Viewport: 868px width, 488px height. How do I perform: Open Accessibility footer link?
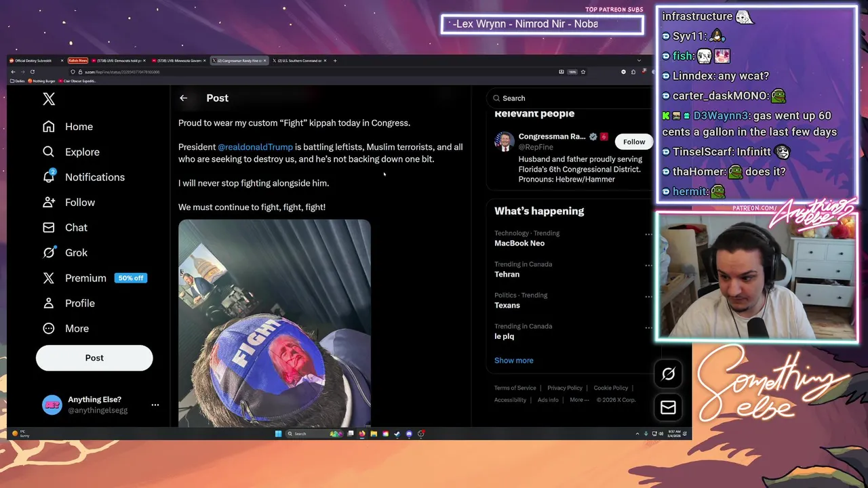coord(510,400)
